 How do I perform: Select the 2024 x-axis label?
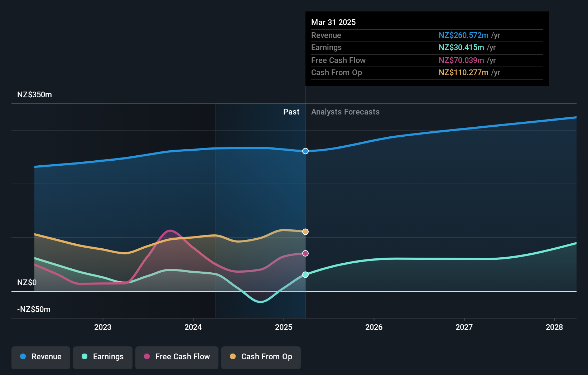[x=193, y=327]
